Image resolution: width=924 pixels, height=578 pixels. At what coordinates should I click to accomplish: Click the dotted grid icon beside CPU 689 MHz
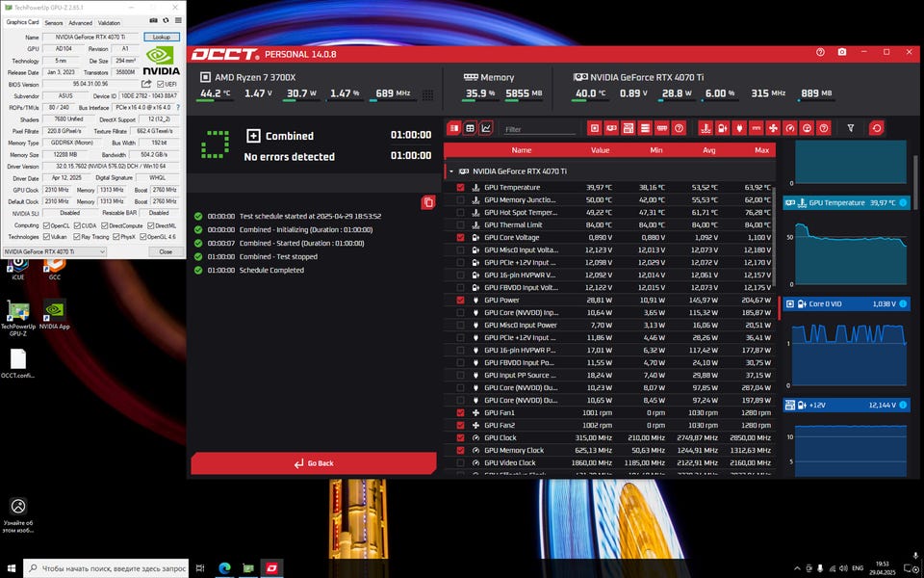click(x=427, y=95)
